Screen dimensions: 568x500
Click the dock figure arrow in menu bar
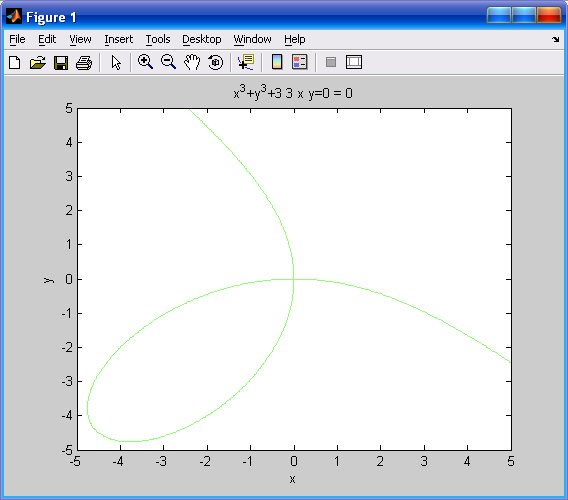pos(556,39)
